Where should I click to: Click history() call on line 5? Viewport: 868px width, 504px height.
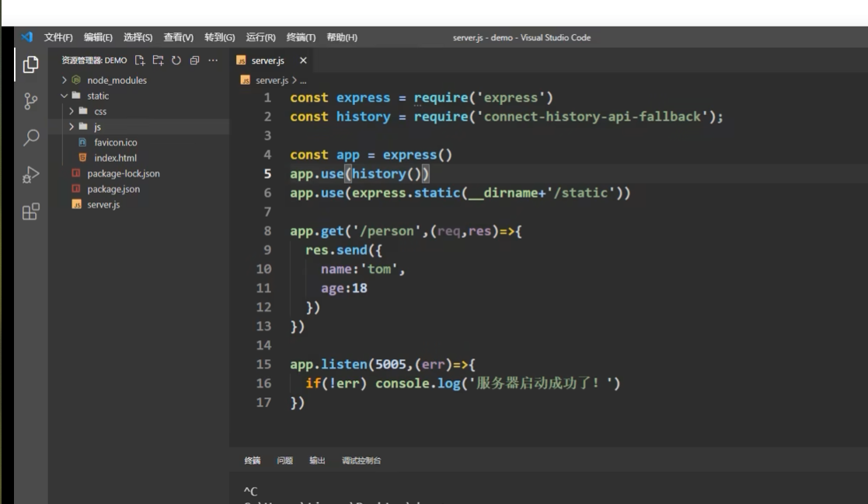tap(386, 174)
